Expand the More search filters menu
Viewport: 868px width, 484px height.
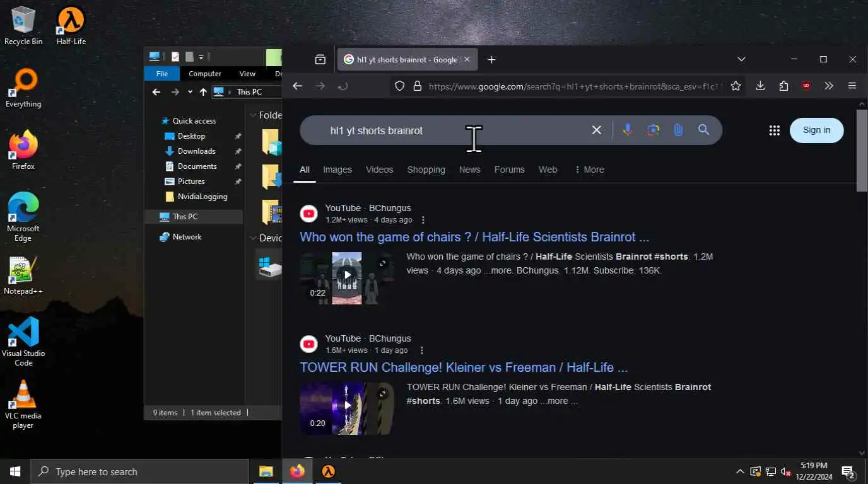tap(589, 170)
